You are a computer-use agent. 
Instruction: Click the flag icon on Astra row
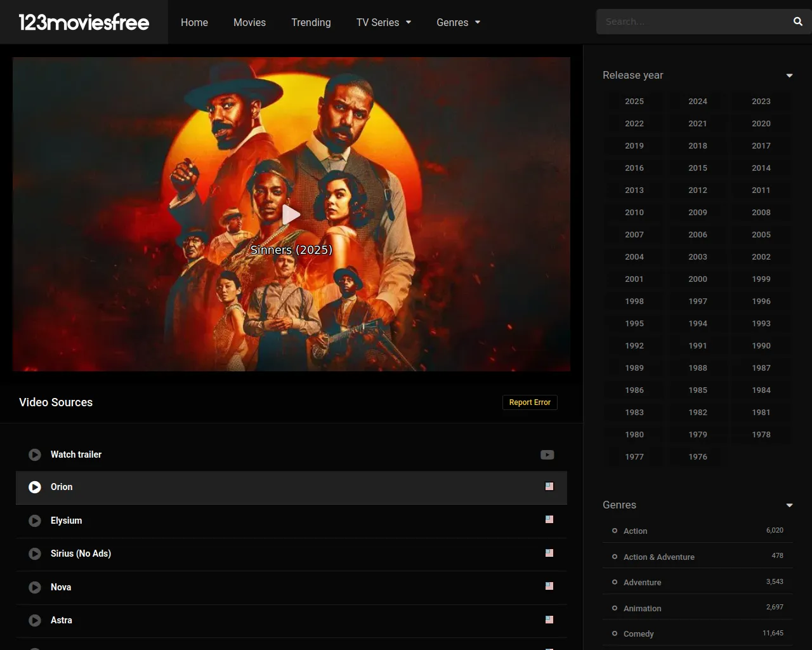tap(549, 620)
